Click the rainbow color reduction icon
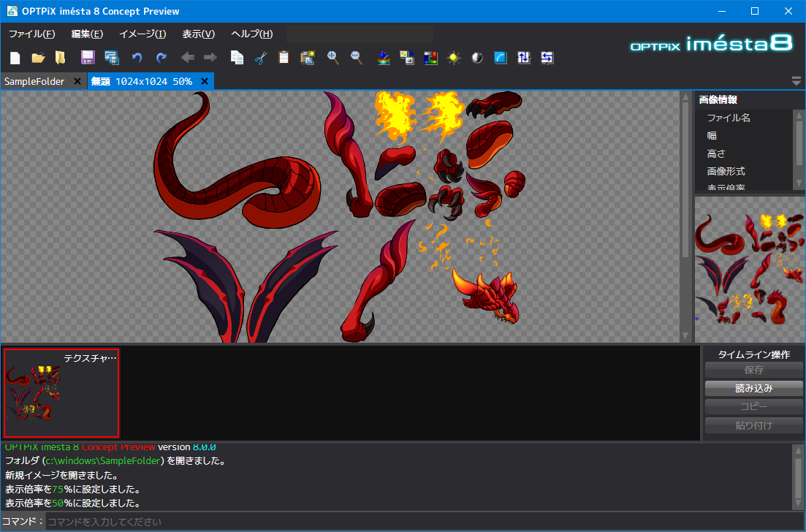This screenshot has width=806, height=532. pos(384,58)
